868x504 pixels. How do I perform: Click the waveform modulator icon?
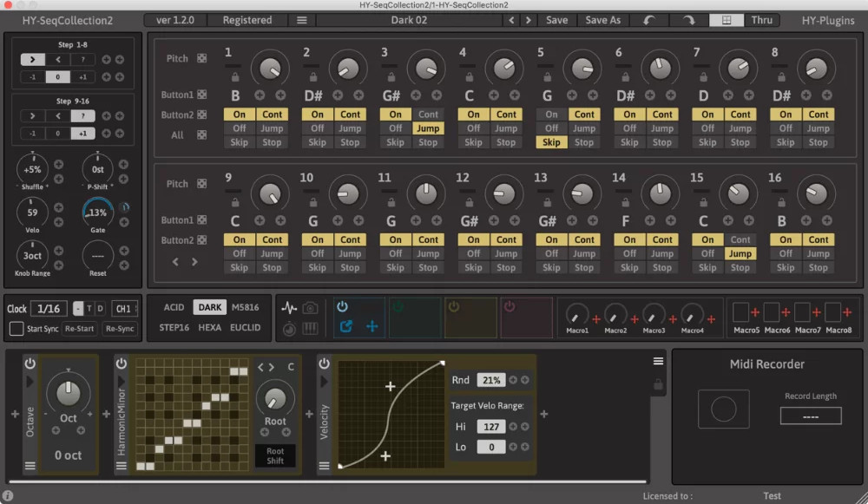tap(290, 308)
